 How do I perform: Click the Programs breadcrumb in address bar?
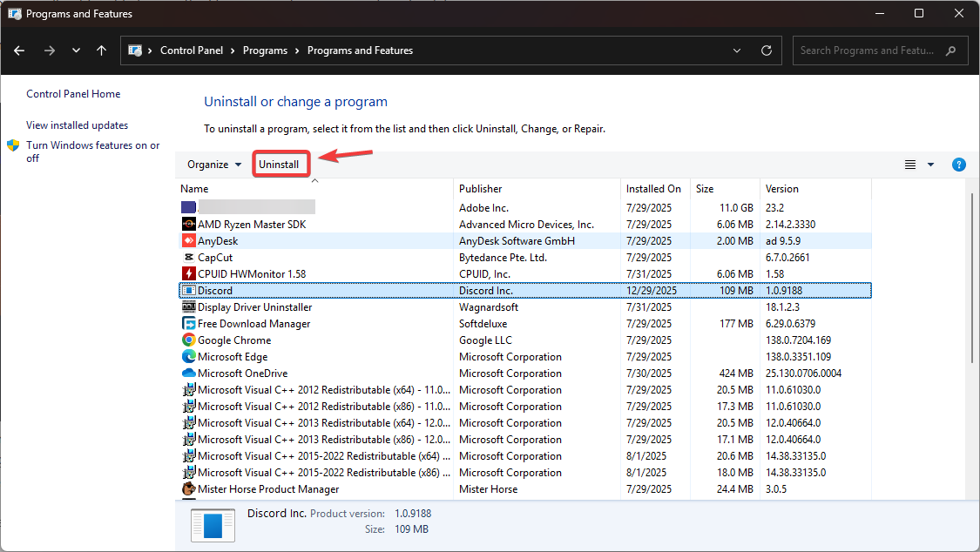pos(265,50)
